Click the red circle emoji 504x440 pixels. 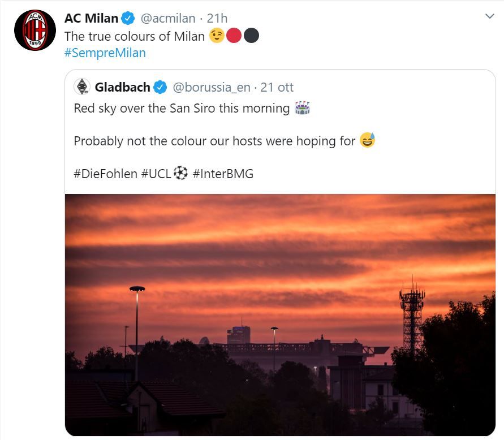234,36
